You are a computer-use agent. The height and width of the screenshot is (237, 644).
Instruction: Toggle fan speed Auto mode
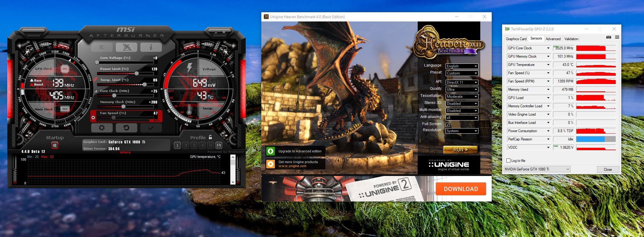[156, 120]
